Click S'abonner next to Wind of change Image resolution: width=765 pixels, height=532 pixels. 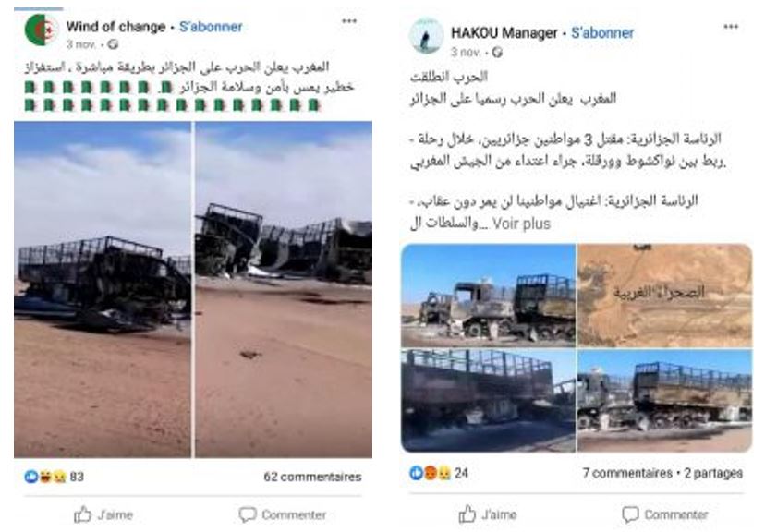(211, 27)
